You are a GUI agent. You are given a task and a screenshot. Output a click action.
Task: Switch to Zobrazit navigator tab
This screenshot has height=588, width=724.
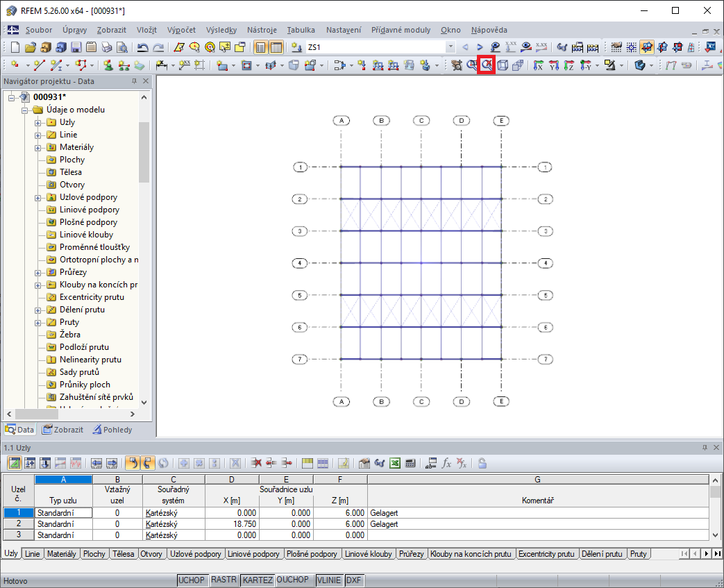pyautogui.click(x=62, y=430)
